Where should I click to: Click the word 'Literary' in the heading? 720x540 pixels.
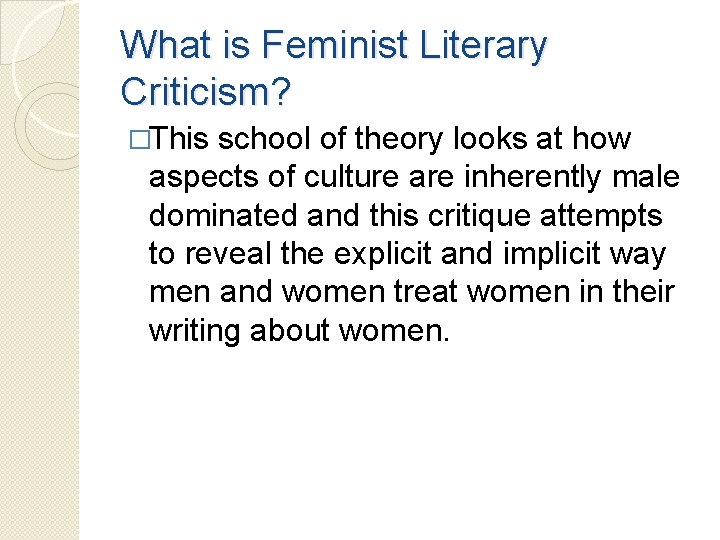(483, 48)
